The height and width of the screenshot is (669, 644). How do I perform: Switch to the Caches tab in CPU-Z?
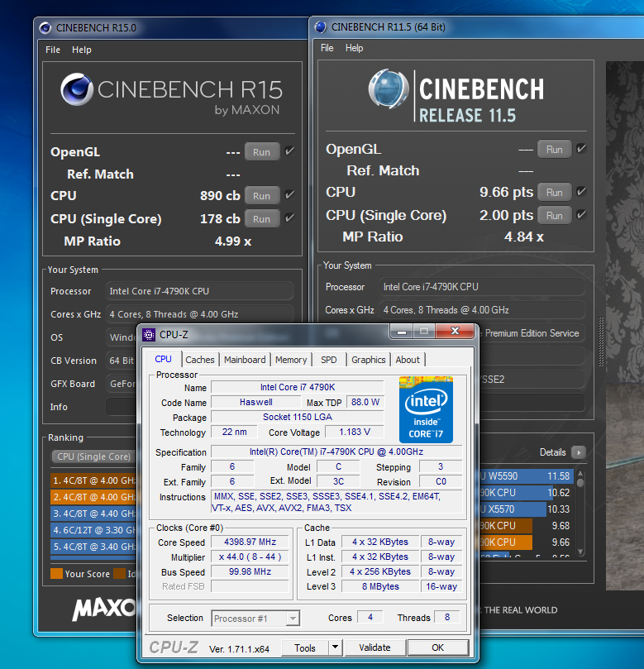pyautogui.click(x=199, y=360)
